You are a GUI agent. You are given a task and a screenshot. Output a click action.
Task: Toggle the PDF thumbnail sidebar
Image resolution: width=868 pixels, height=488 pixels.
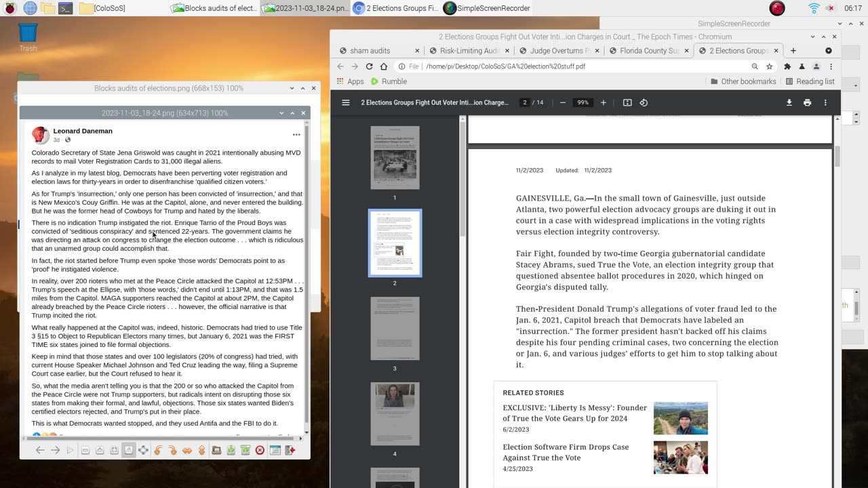[x=346, y=102]
